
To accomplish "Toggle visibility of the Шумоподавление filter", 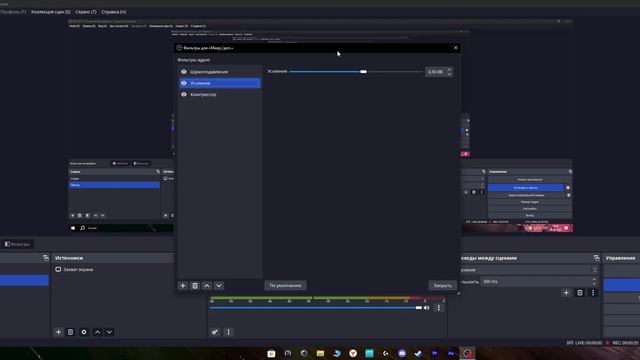I will [x=184, y=72].
